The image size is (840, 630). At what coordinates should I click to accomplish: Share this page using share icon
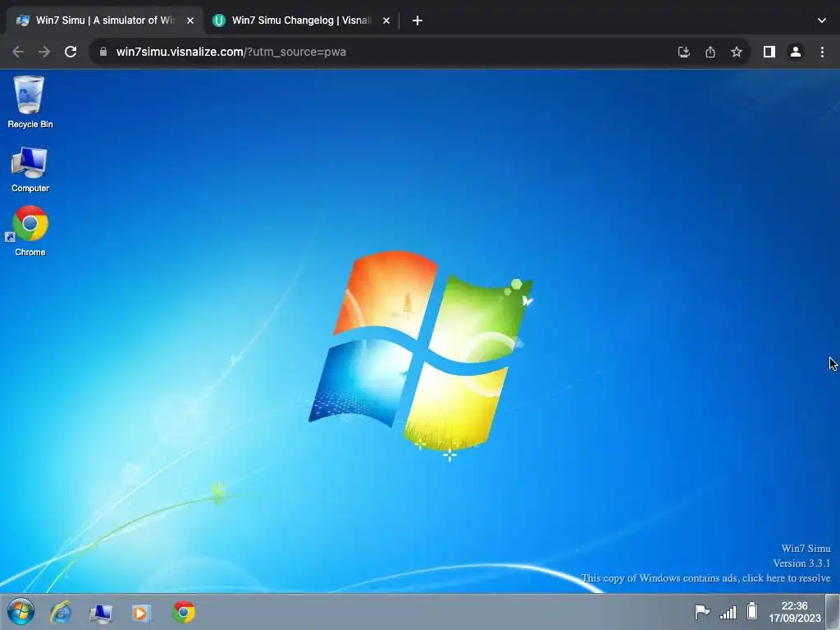[x=710, y=52]
